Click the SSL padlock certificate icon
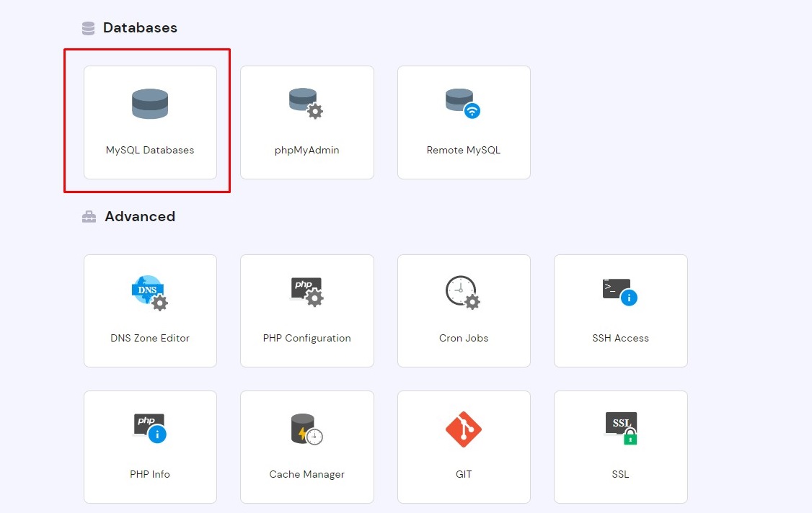Screen dimensions: 812x513 [x=620, y=428]
